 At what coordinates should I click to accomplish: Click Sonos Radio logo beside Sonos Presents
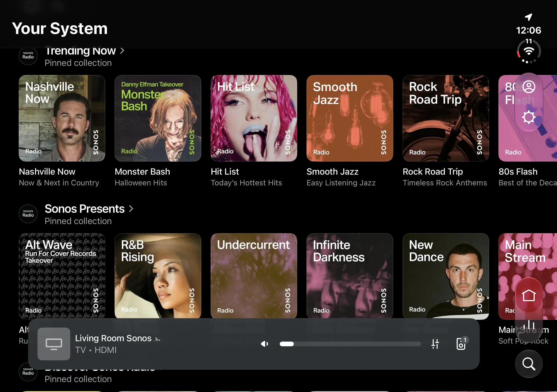(28, 214)
